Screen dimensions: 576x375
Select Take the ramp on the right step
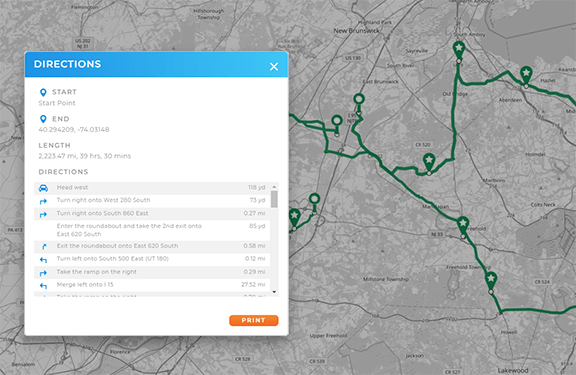[x=152, y=272]
